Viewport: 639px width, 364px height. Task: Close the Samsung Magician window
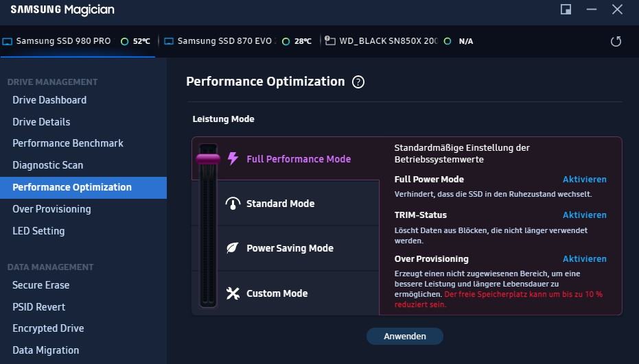tap(617, 9)
